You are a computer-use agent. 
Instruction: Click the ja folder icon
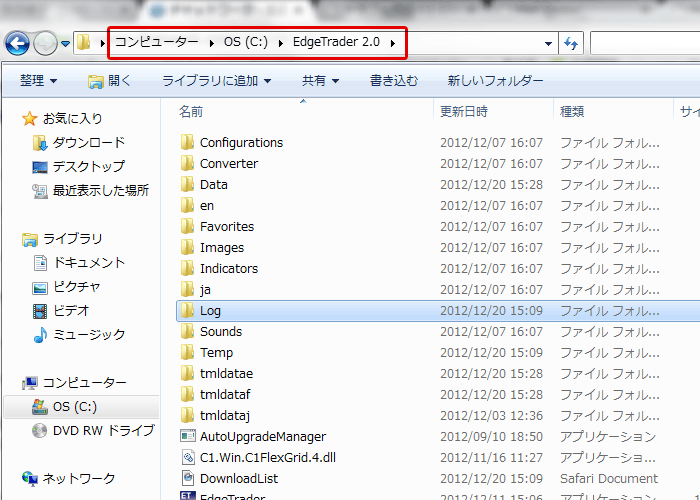tap(187, 289)
